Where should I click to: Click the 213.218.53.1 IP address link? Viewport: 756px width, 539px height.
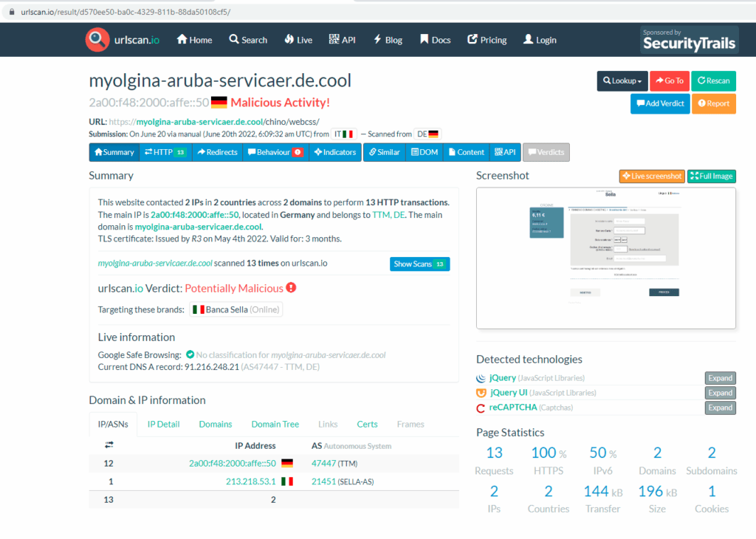[251, 481]
